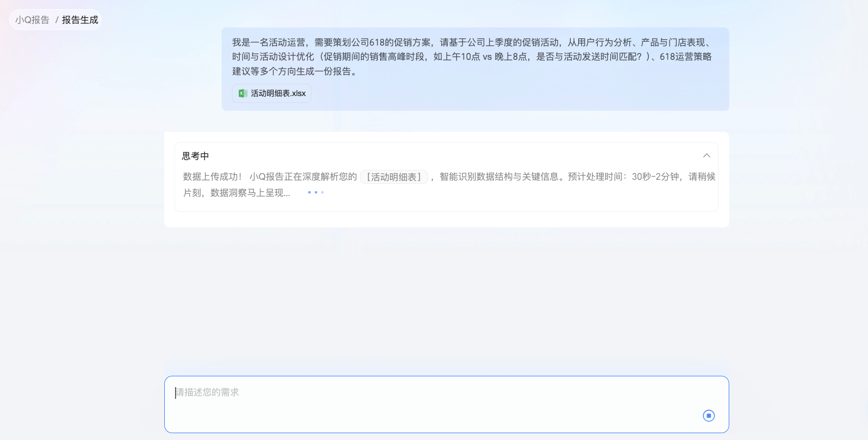
Task: Click the 小Q报告正在深度解析您的 text
Action: (303, 176)
